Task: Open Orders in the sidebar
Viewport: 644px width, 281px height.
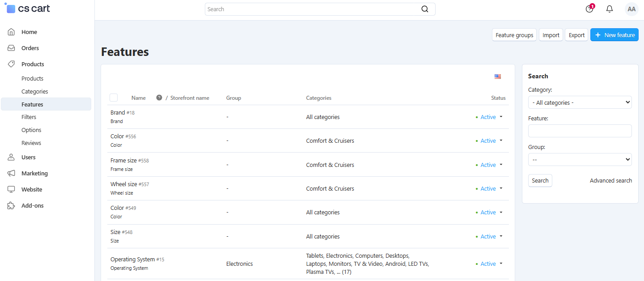Action: (x=30, y=48)
